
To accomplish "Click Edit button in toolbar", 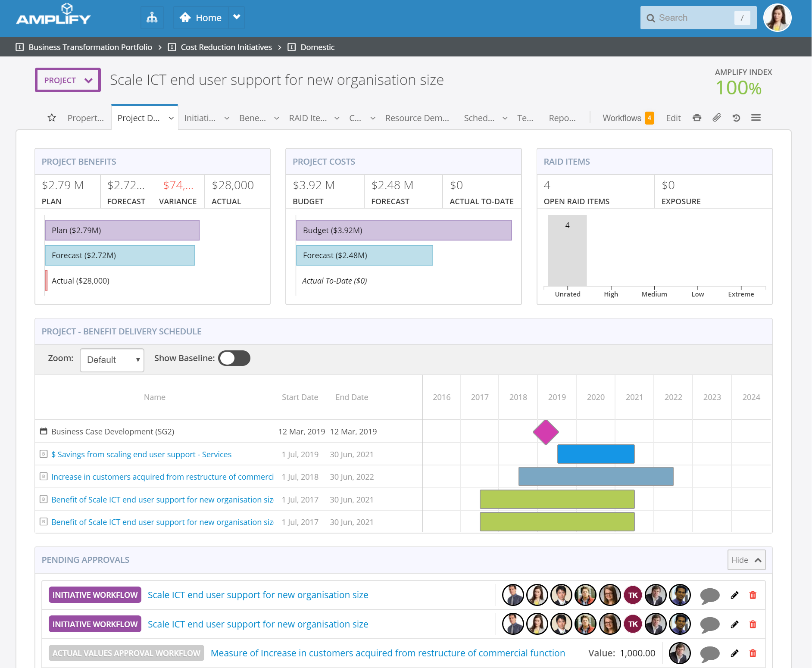I will (673, 118).
